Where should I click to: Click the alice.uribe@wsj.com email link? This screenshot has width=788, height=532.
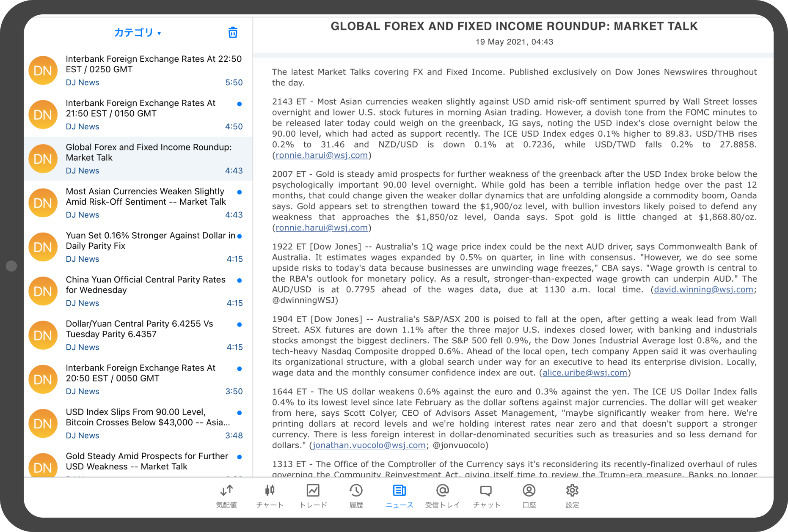point(584,373)
